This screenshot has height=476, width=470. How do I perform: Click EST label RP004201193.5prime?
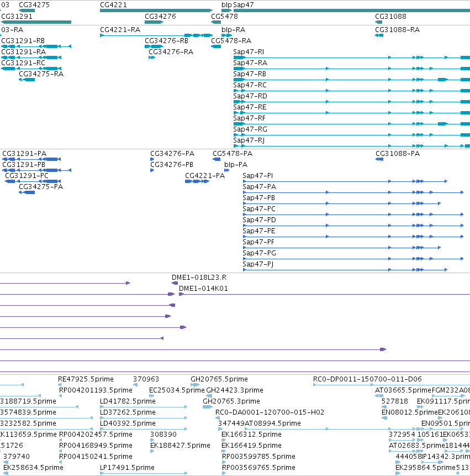pyautogui.click(x=96, y=390)
